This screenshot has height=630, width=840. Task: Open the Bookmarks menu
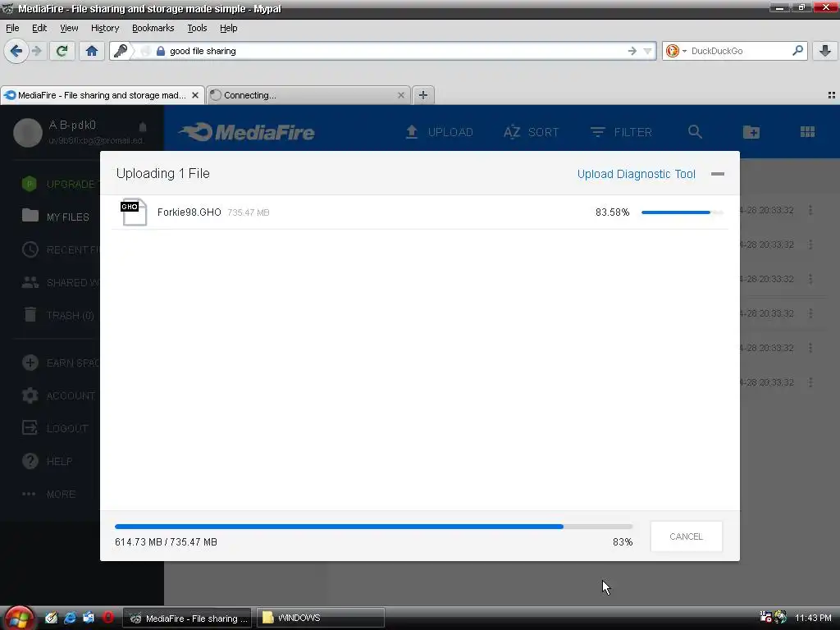pos(153,28)
